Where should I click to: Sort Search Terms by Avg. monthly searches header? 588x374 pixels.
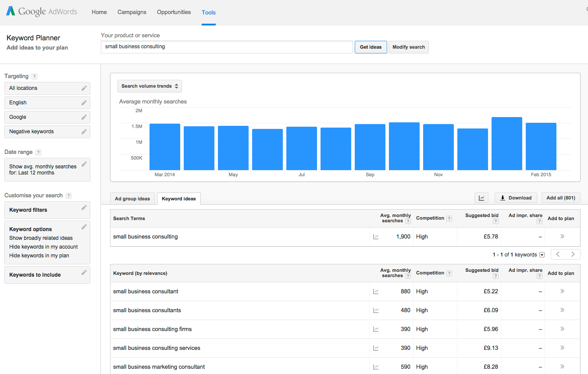(395, 218)
